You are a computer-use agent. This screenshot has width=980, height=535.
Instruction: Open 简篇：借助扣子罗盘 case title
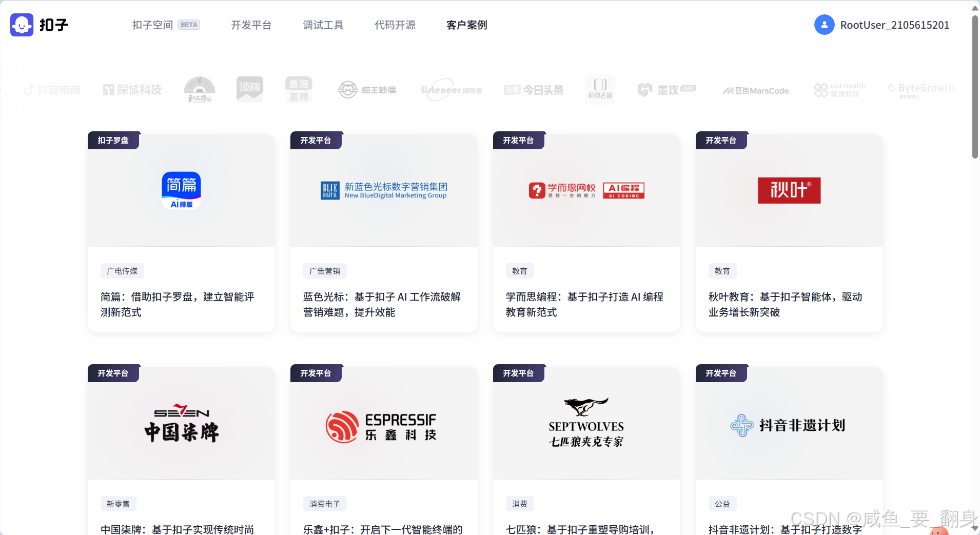pyautogui.click(x=178, y=304)
